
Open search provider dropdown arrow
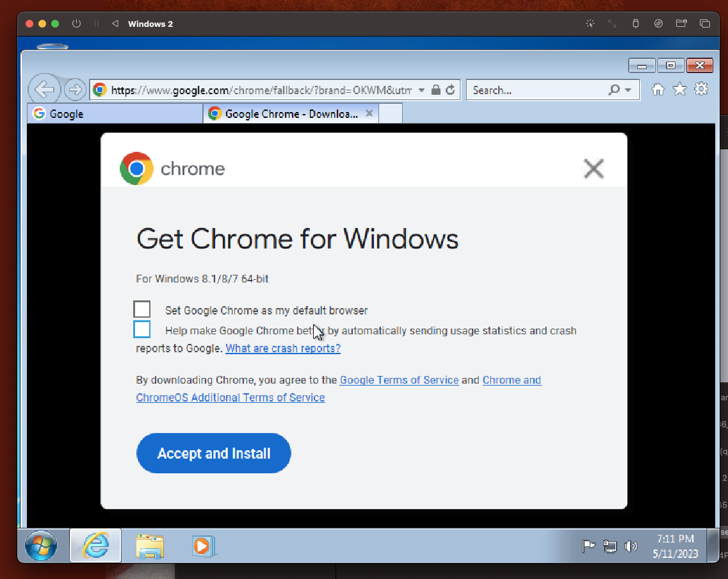tap(628, 90)
